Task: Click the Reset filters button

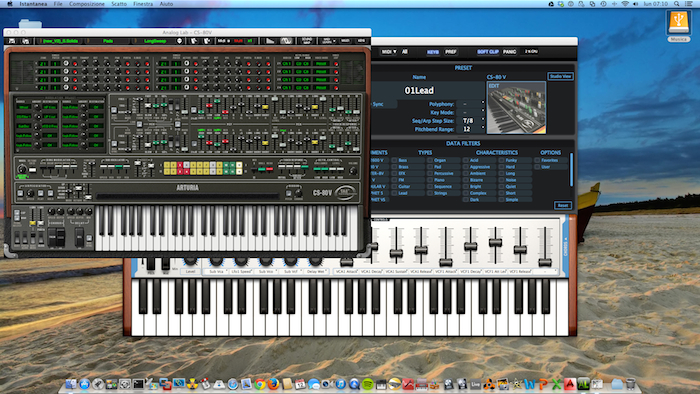Action: coord(562,205)
